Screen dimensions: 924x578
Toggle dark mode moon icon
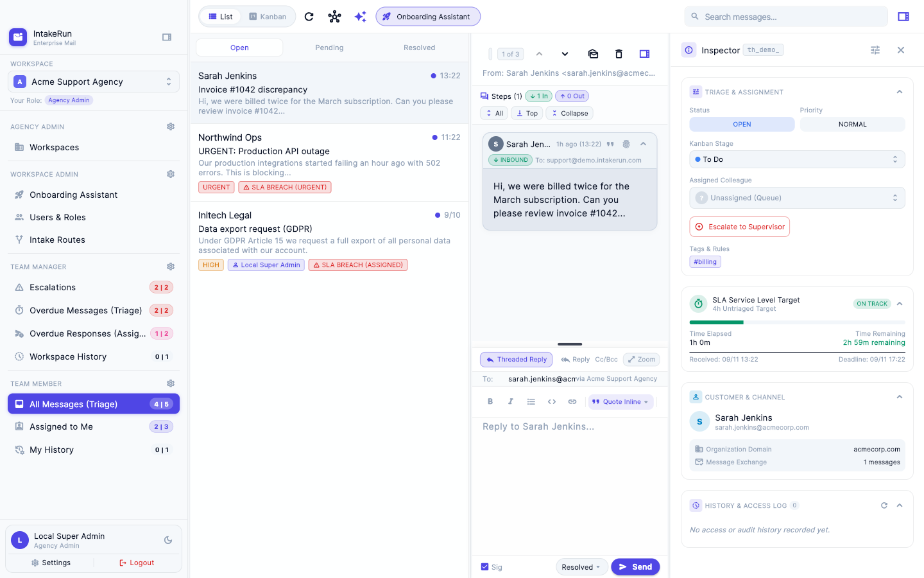click(168, 540)
